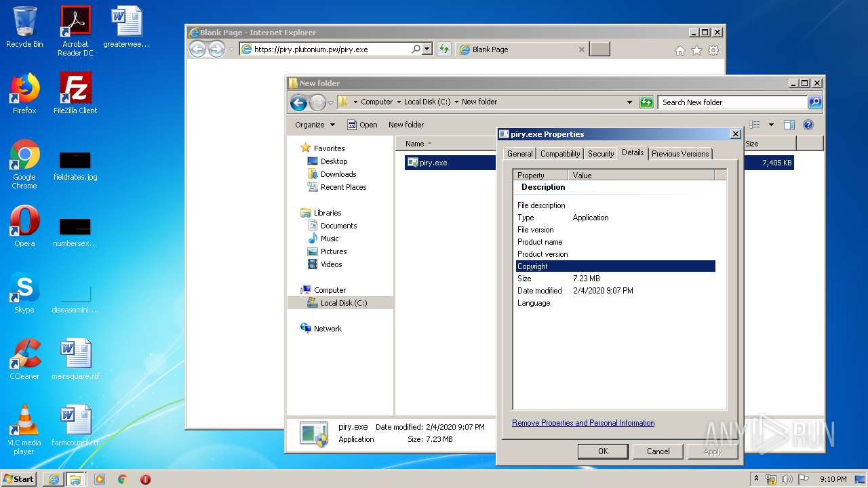Open the Security tab
The height and width of the screenshot is (488, 868).
pyautogui.click(x=601, y=154)
